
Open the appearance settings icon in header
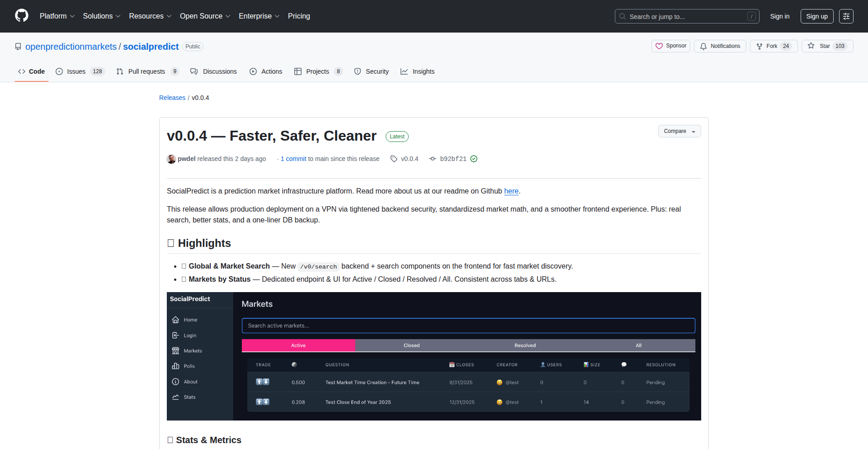846,16
